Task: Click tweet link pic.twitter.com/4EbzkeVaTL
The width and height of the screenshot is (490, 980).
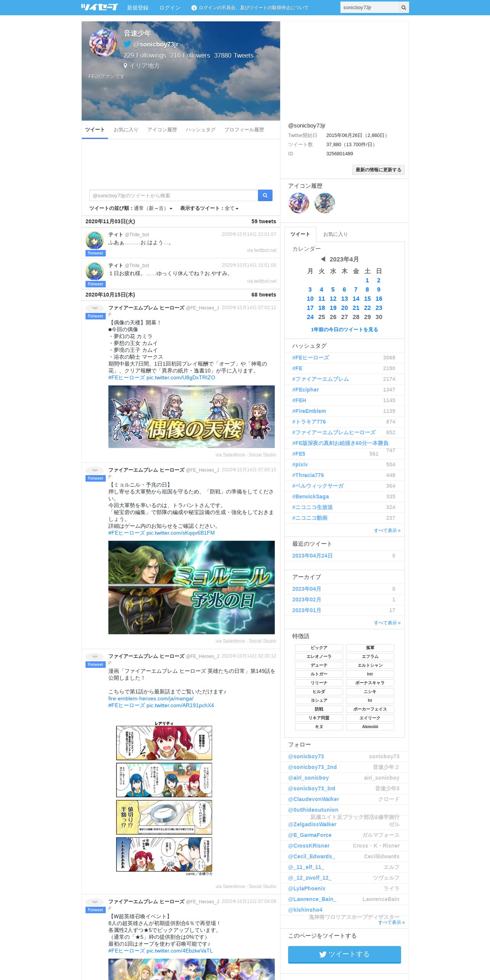Action: tap(180, 951)
